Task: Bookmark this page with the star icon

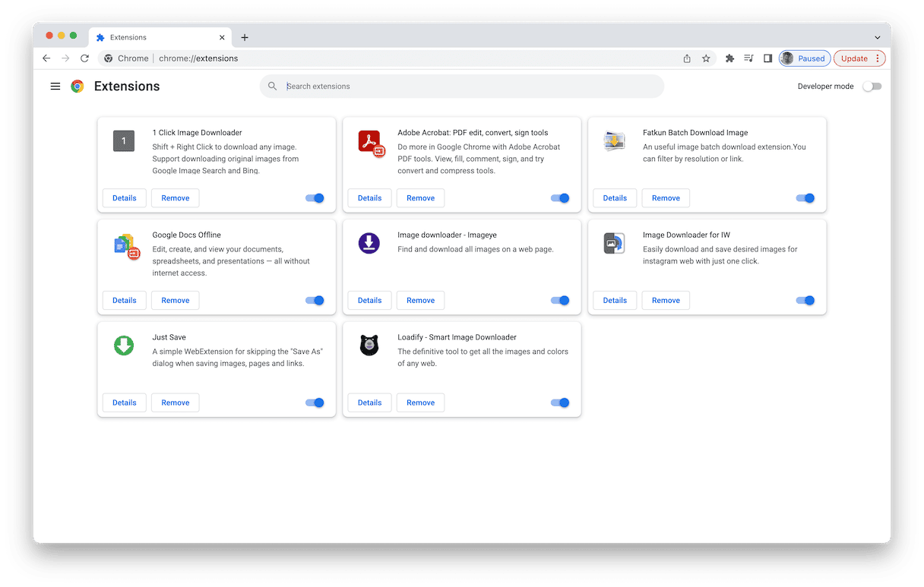Action: click(x=706, y=58)
